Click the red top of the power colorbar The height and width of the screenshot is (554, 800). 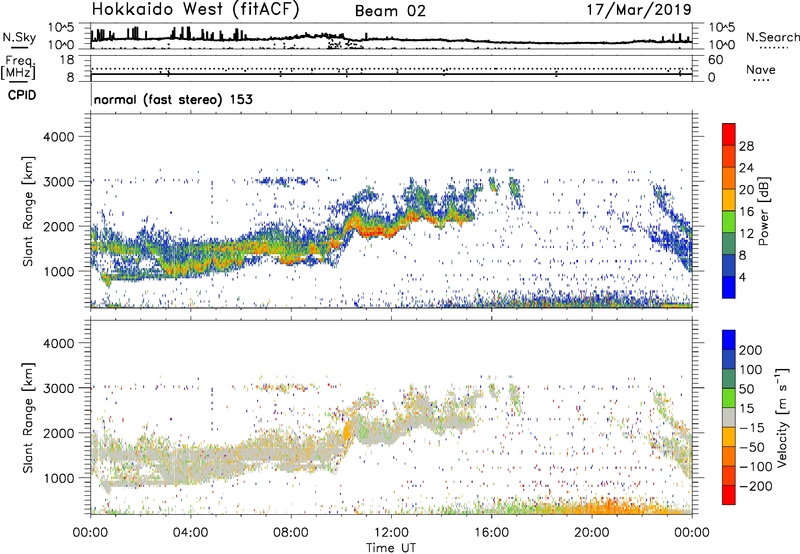(729, 133)
